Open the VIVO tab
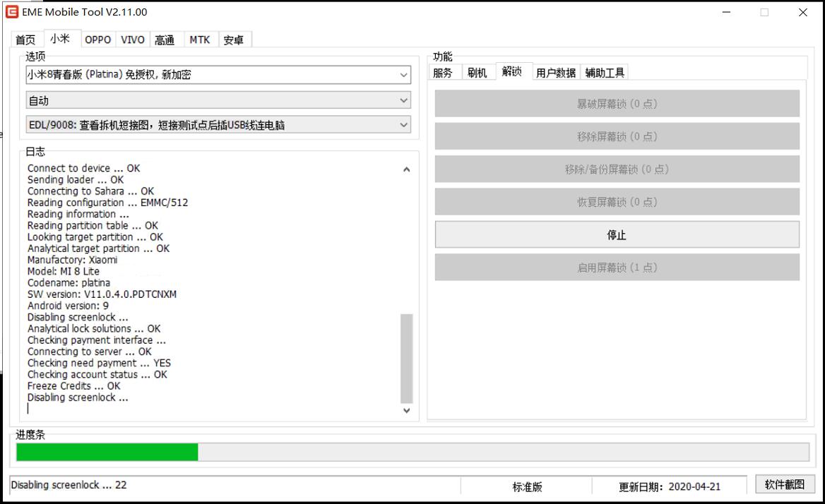The height and width of the screenshot is (504, 825). pyautogui.click(x=133, y=40)
